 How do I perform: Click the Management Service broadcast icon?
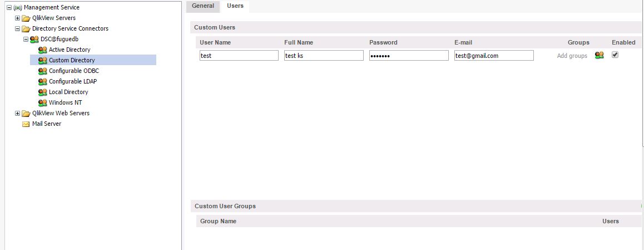click(x=18, y=7)
